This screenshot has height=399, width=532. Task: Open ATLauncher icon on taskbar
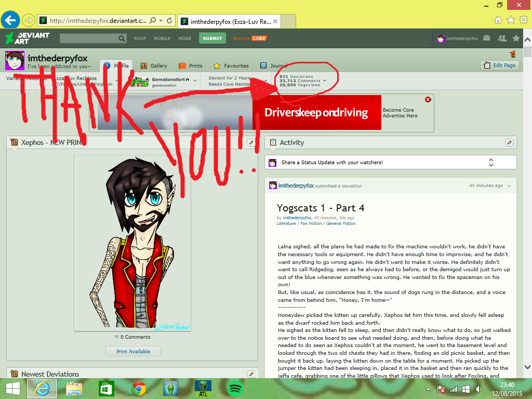pos(203,389)
